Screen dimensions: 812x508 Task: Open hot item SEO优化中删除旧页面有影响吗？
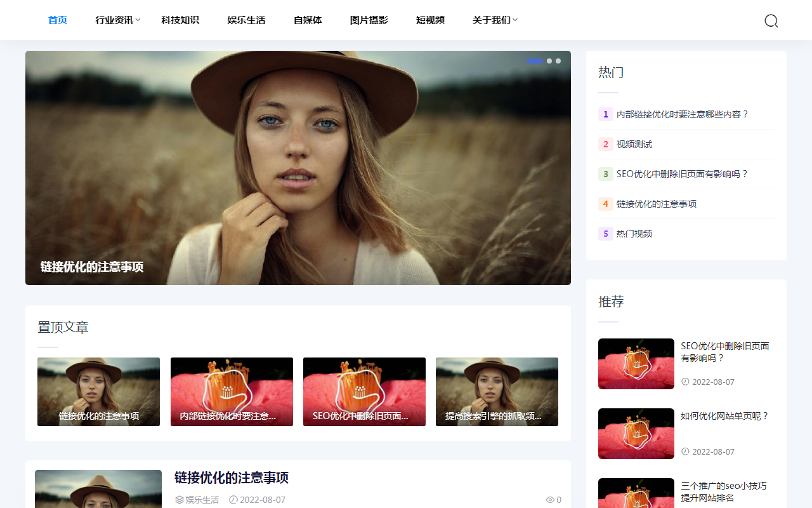[x=683, y=174]
